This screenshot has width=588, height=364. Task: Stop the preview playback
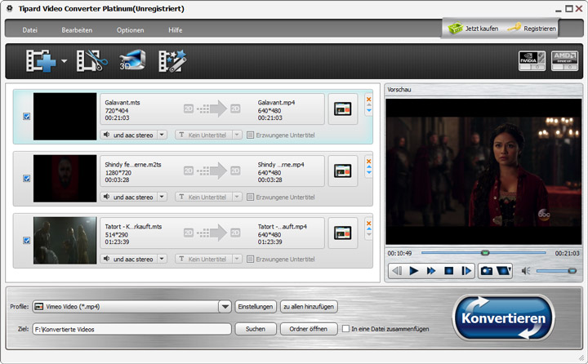pyautogui.click(x=448, y=271)
